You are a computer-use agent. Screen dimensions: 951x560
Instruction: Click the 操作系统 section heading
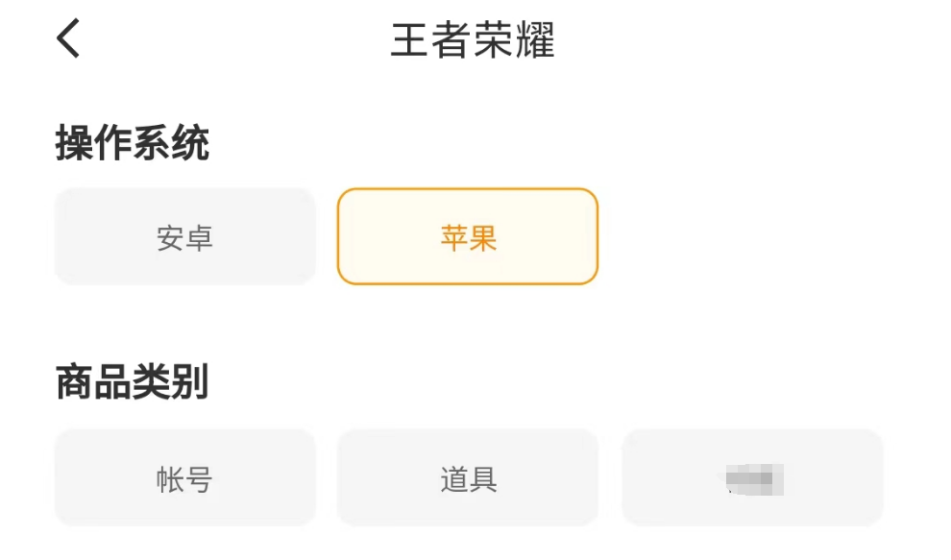pyautogui.click(x=132, y=144)
